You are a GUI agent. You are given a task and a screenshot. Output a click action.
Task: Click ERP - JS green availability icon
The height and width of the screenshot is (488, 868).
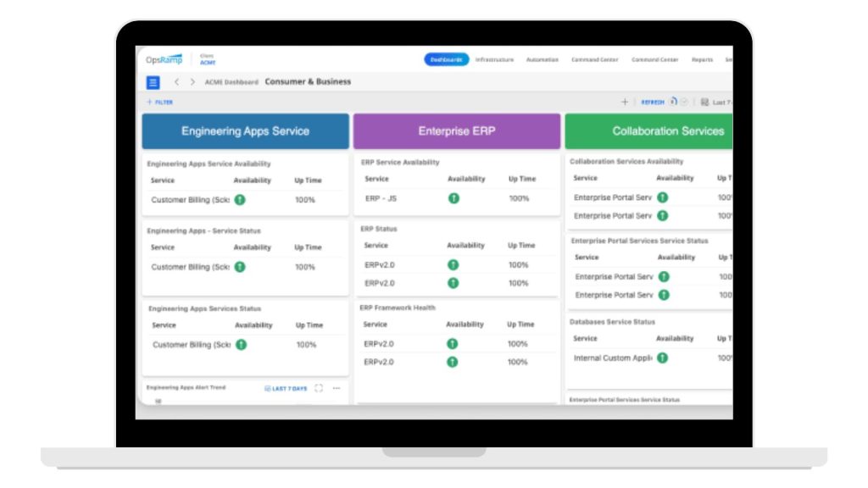point(453,198)
